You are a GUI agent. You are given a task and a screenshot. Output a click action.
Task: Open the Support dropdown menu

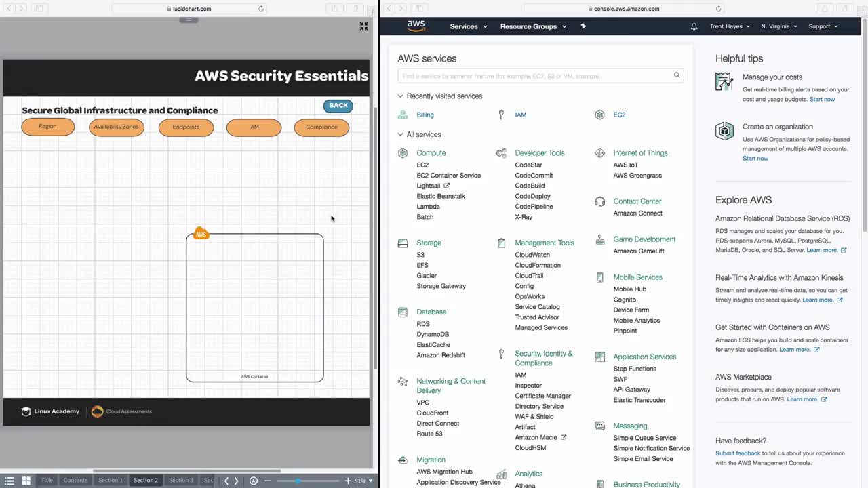pos(823,26)
